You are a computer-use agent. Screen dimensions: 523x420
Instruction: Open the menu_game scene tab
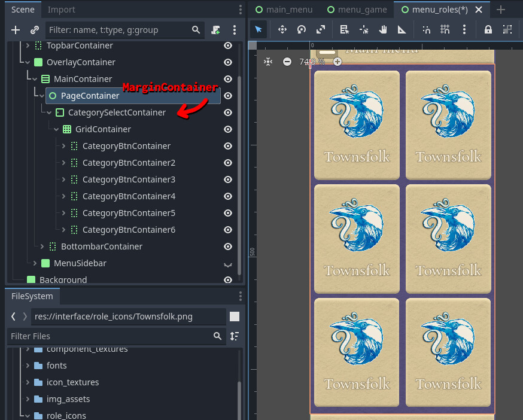pos(357,10)
